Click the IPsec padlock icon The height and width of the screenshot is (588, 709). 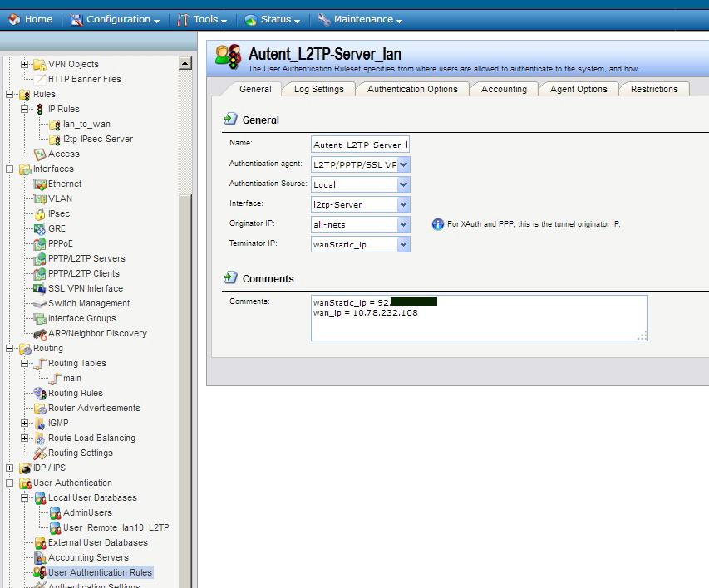(x=40, y=213)
